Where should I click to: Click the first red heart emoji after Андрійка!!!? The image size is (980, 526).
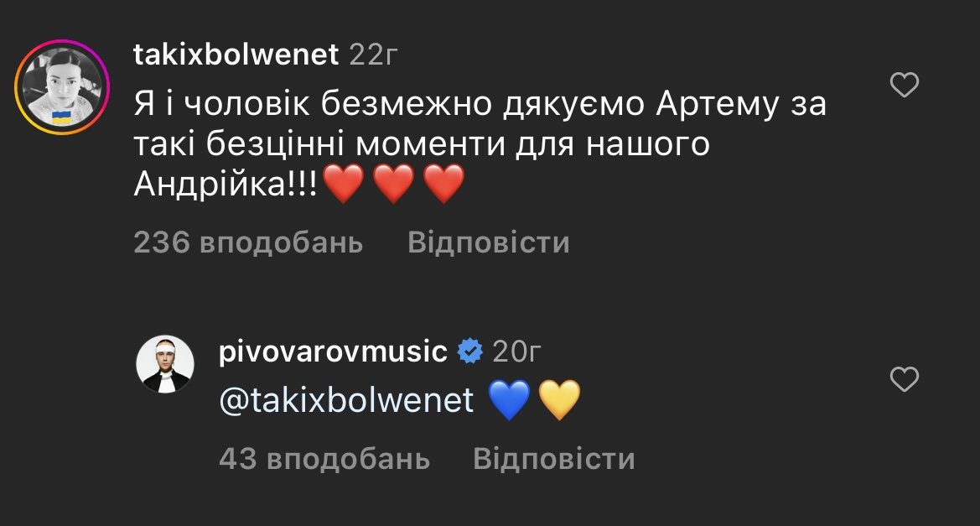(x=342, y=185)
